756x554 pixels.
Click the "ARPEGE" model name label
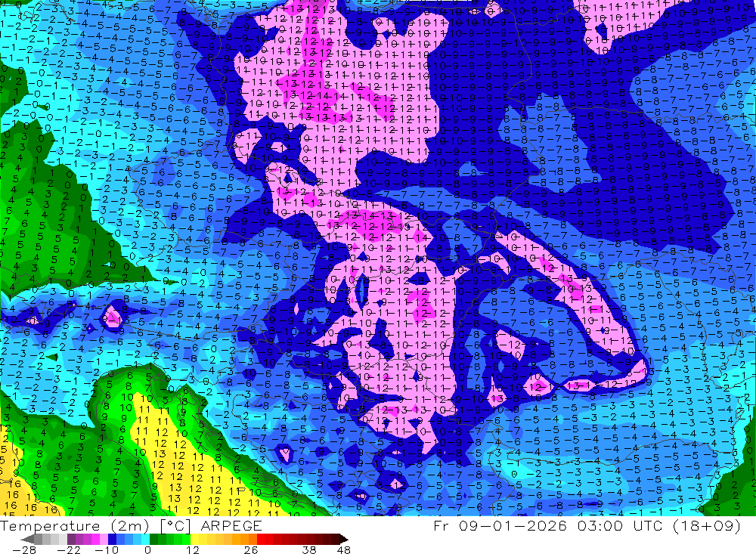coord(231,526)
